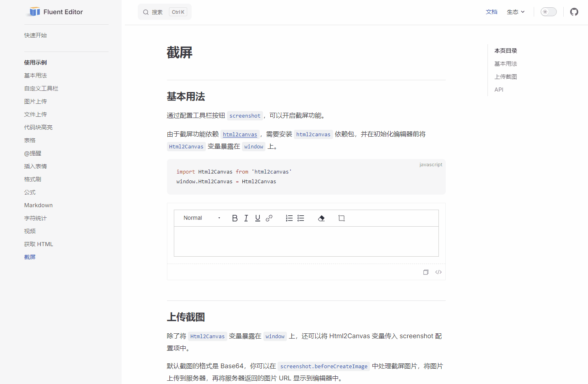Toggle bold formatting in the editor toolbar
This screenshot has width=588, height=384.
click(235, 218)
